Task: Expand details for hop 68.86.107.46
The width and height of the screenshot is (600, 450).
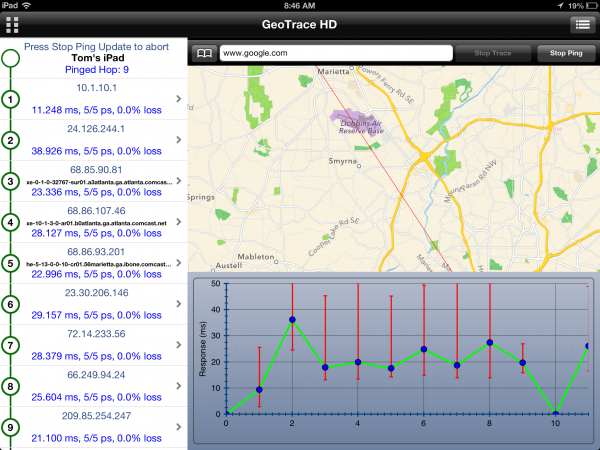Action: coord(177,222)
